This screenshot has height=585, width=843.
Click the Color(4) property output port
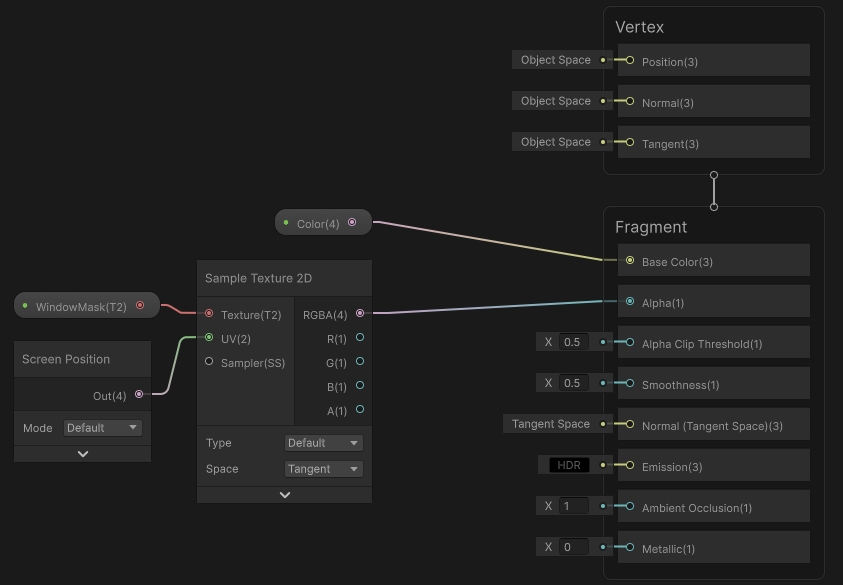(x=352, y=222)
